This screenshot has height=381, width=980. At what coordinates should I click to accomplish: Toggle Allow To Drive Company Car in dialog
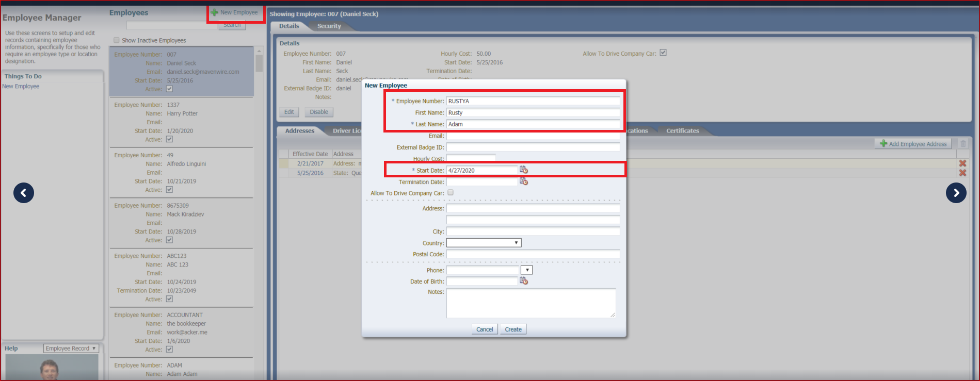451,192
